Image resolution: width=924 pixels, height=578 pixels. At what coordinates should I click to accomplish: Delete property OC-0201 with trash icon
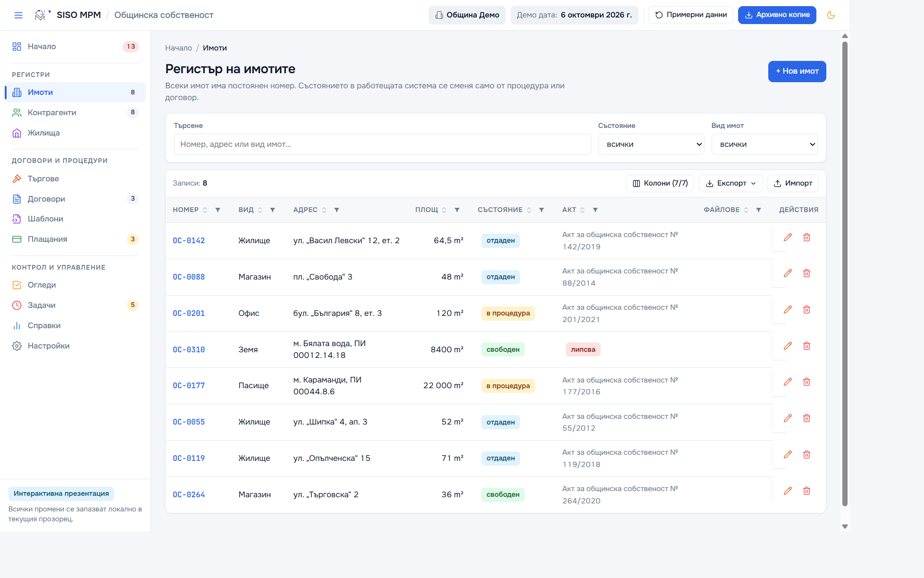[806, 309]
